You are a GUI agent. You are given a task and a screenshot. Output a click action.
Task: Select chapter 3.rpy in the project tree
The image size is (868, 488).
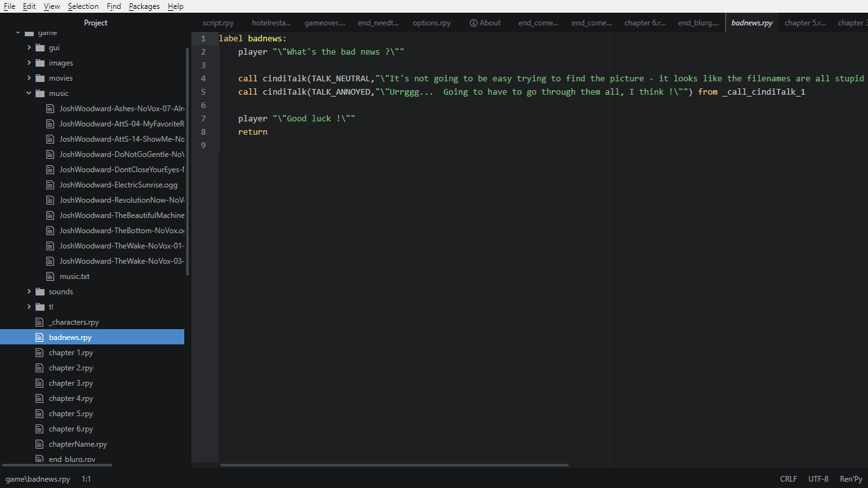pos(70,383)
